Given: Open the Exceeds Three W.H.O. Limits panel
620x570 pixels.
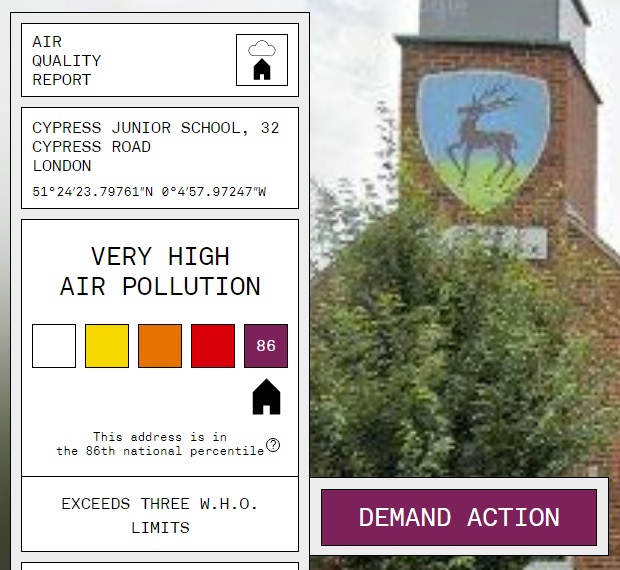Looking at the screenshot, I should [x=160, y=515].
